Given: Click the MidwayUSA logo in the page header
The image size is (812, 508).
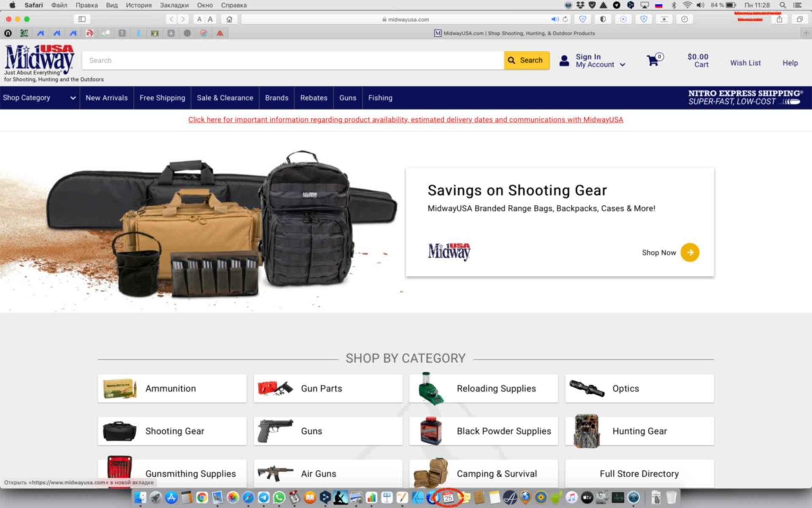Looking at the screenshot, I should [40, 60].
